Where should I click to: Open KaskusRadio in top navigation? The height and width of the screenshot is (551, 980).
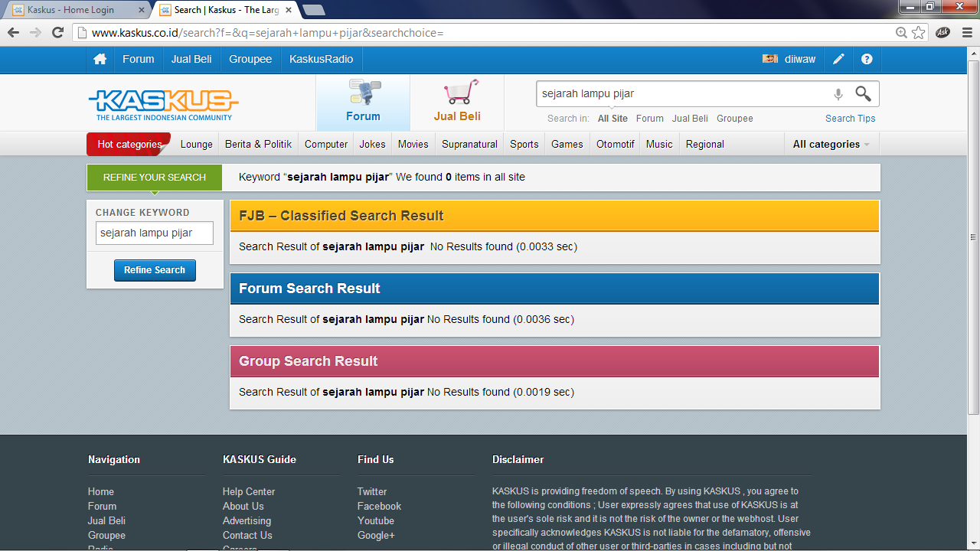pos(321,59)
